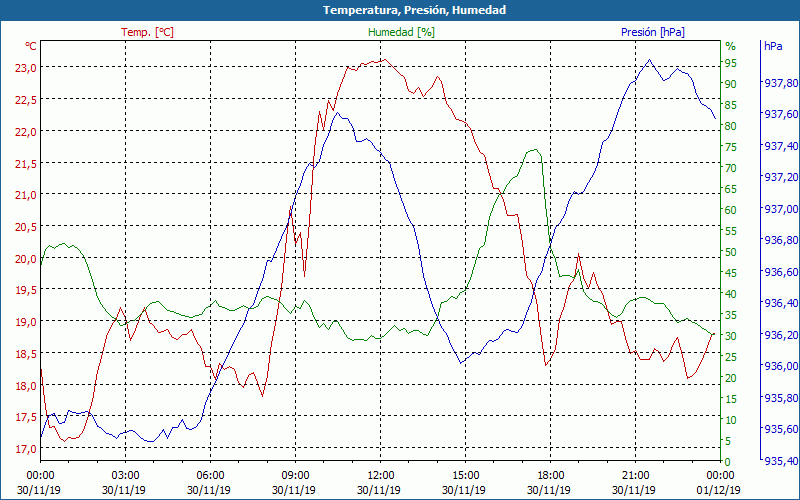Image resolution: width=800 pixels, height=500 pixels.
Task: Click the blue "937,80" pressure tick label
Action: 781,83
